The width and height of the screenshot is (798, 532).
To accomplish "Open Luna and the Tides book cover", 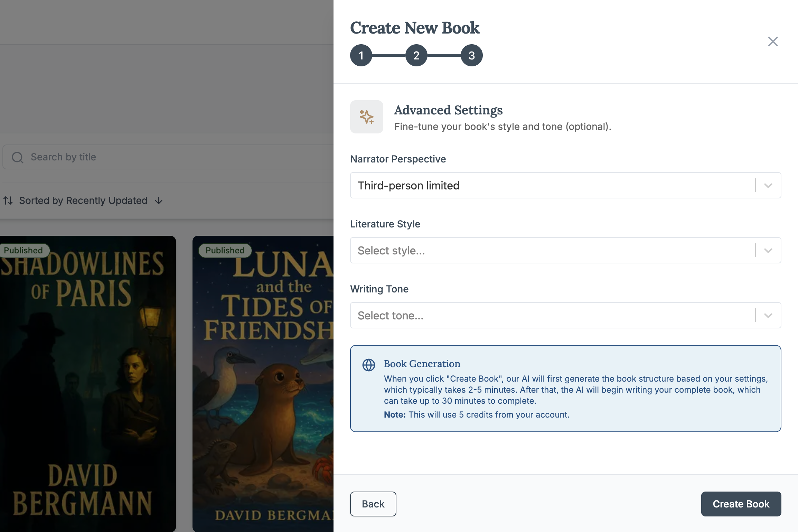I will (x=263, y=384).
